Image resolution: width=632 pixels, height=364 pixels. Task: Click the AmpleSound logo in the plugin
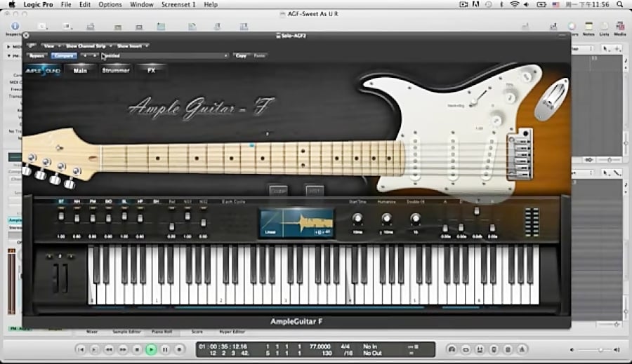(x=43, y=70)
